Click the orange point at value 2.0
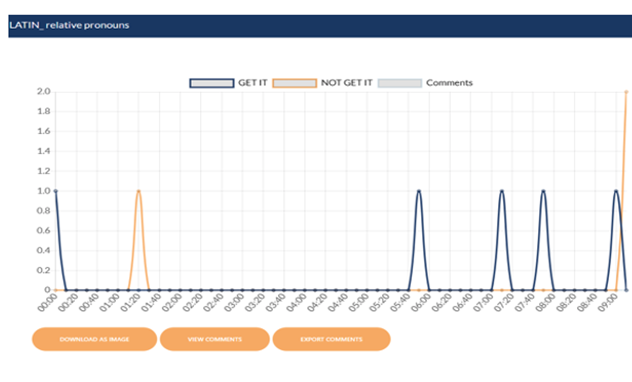 (x=626, y=92)
